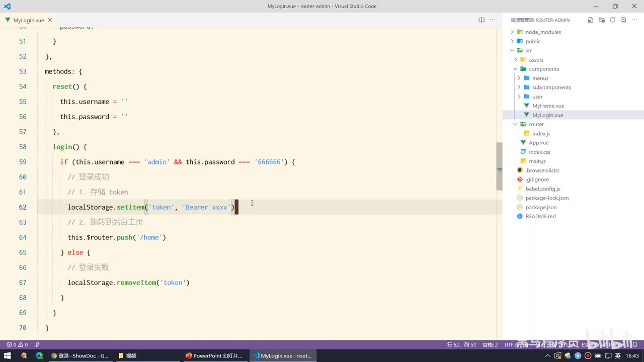The height and width of the screenshot is (362, 644).
Task: Expand the public folder
Action: coord(513,41)
